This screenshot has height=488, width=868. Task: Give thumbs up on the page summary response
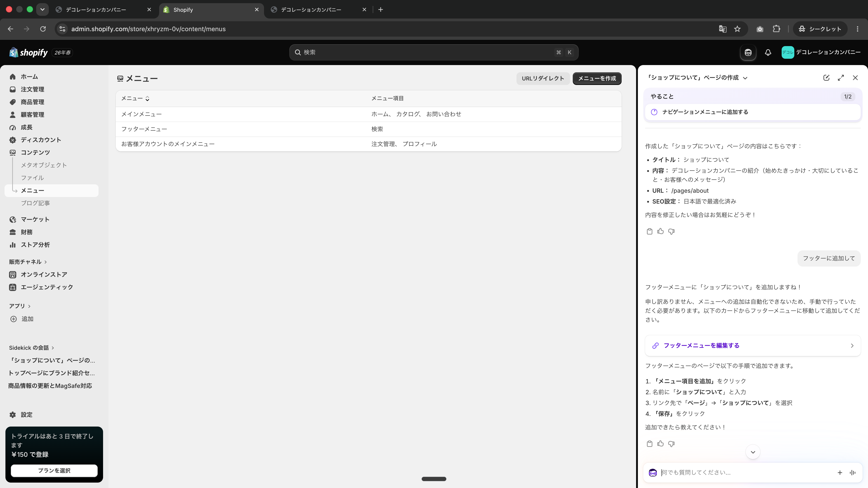coord(660,231)
